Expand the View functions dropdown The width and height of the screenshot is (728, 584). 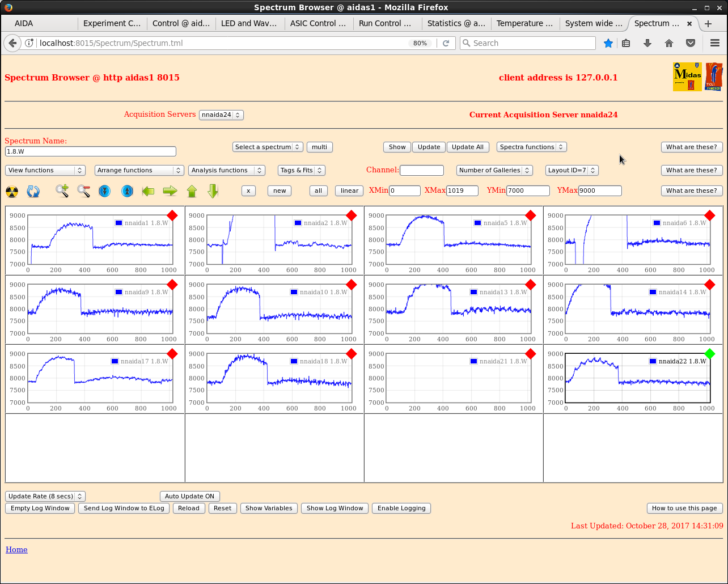coord(45,170)
